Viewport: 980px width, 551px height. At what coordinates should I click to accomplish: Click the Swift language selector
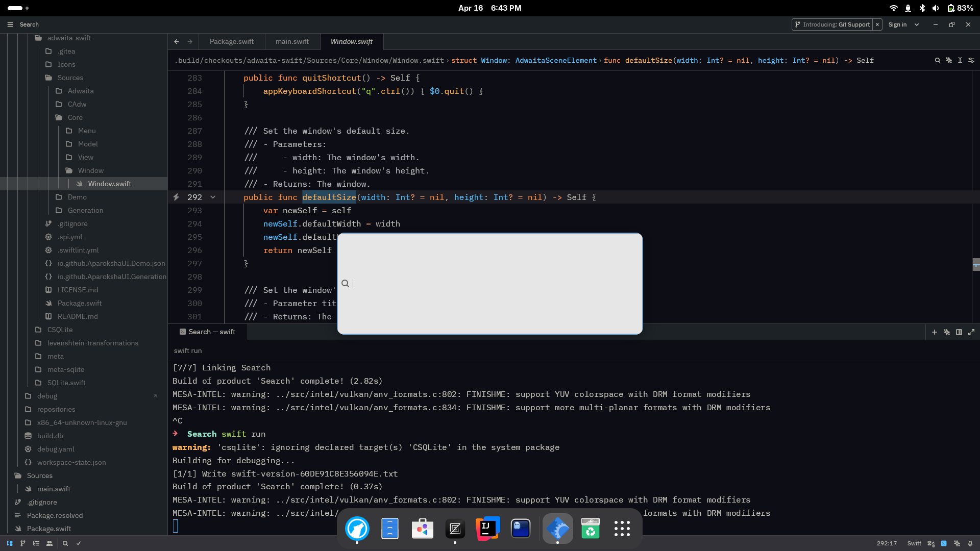pos(914,543)
